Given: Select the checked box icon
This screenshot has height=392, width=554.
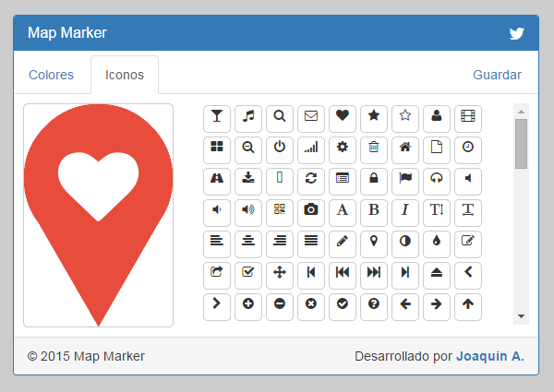Looking at the screenshot, I should click(248, 276).
